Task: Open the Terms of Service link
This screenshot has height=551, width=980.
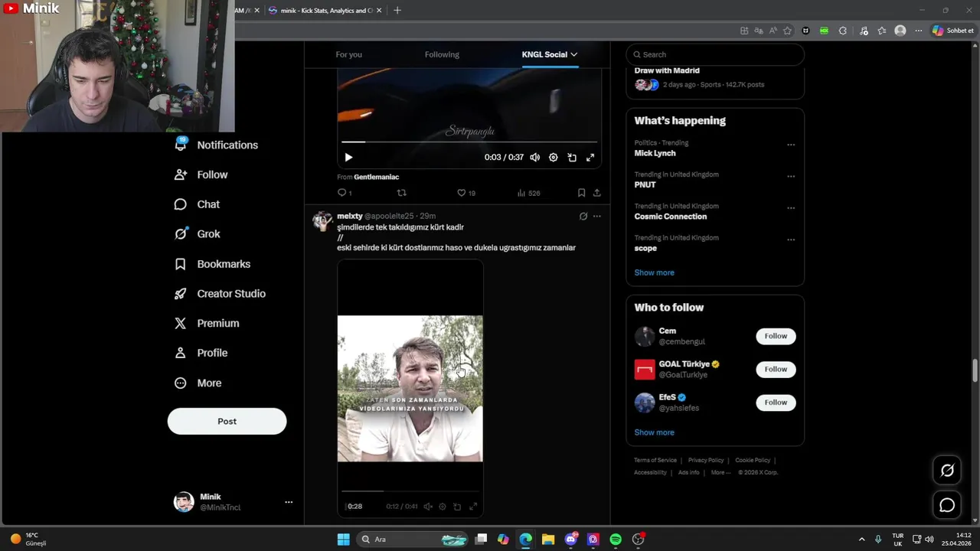Action: tap(655, 460)
